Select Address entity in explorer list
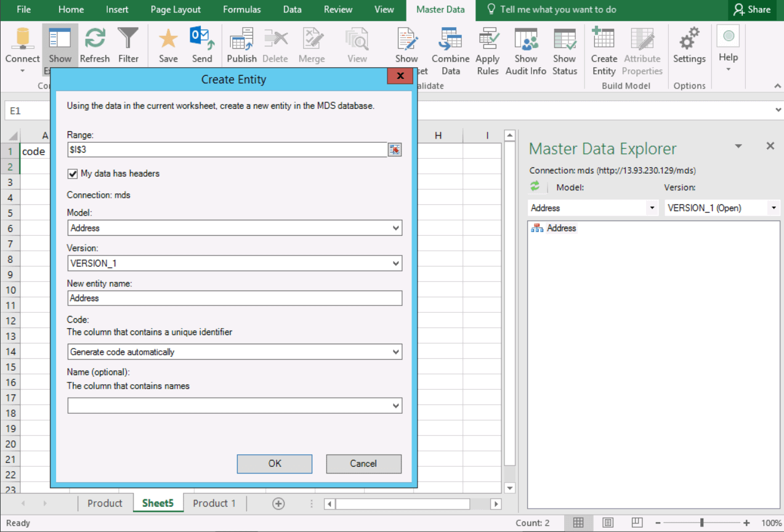The width and height of the screenshot is (784, 532). tap(561, 228)
